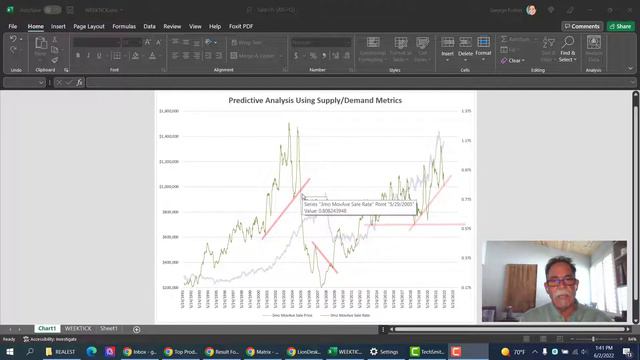
Task: Switch to the Page Layout tab
Action: tap(89, 27)
